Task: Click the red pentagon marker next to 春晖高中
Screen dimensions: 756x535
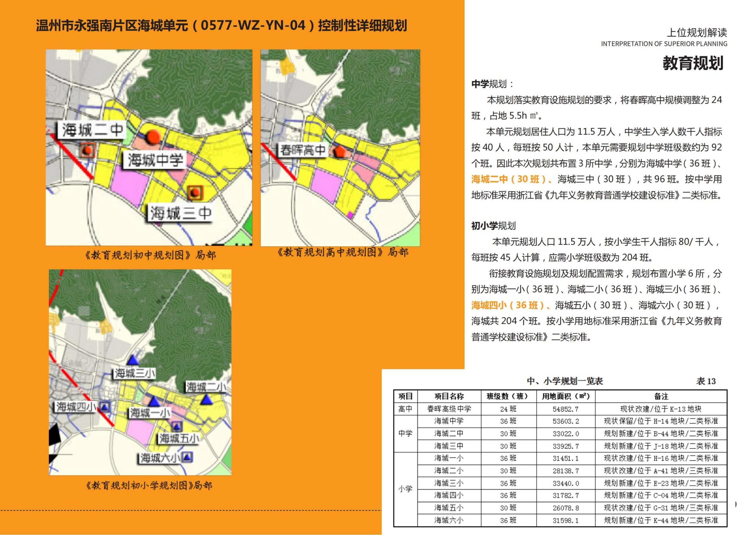Action: pyautogui.click(x=340, y=152)
